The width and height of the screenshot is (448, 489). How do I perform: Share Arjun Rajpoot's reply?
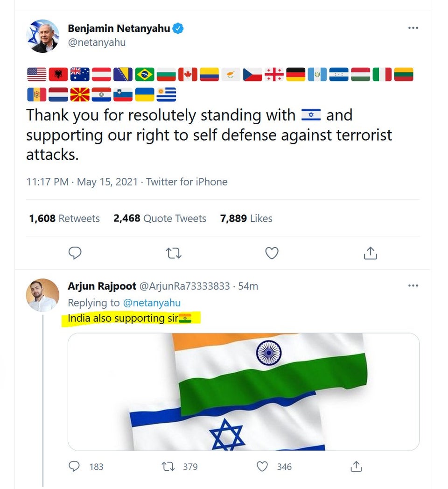pos(356,466)
